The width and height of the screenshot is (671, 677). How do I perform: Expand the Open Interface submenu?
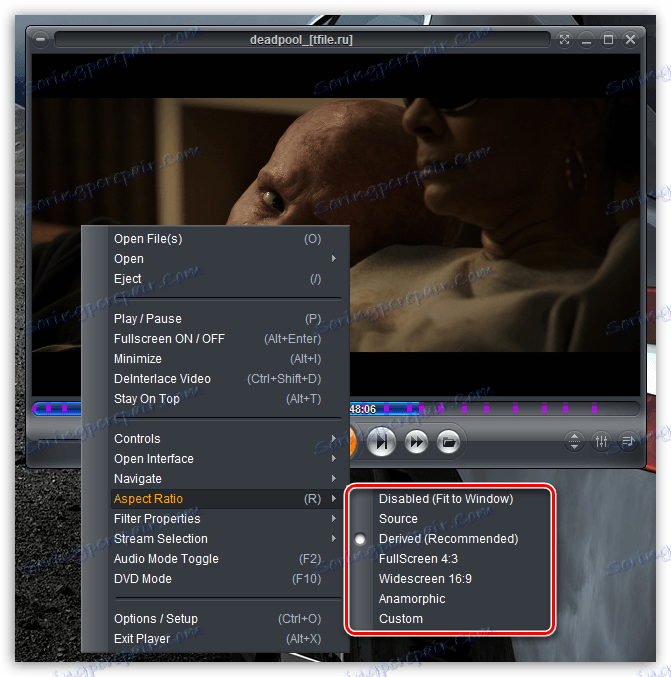tap(225, 459)
